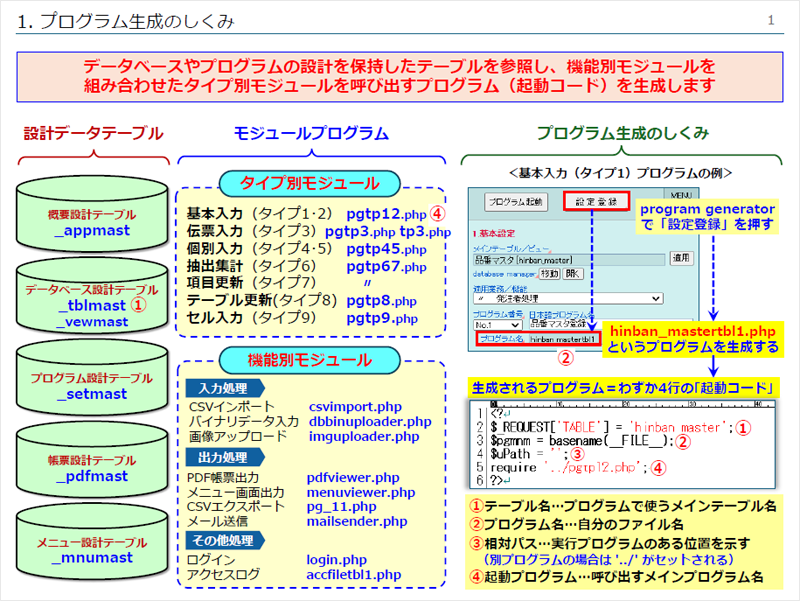Click the 開く button next to database manager
The image size is (800, 601).
[x=572, y=274]
